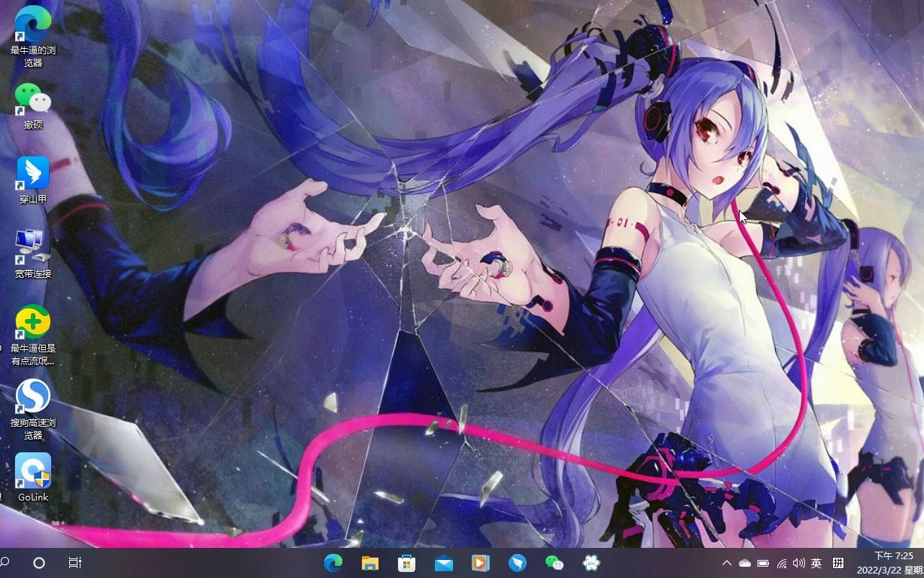Screen dimensions: 924x578
Task: Click the Task View button
Action: pyautogui.click(x=74, y=562)
